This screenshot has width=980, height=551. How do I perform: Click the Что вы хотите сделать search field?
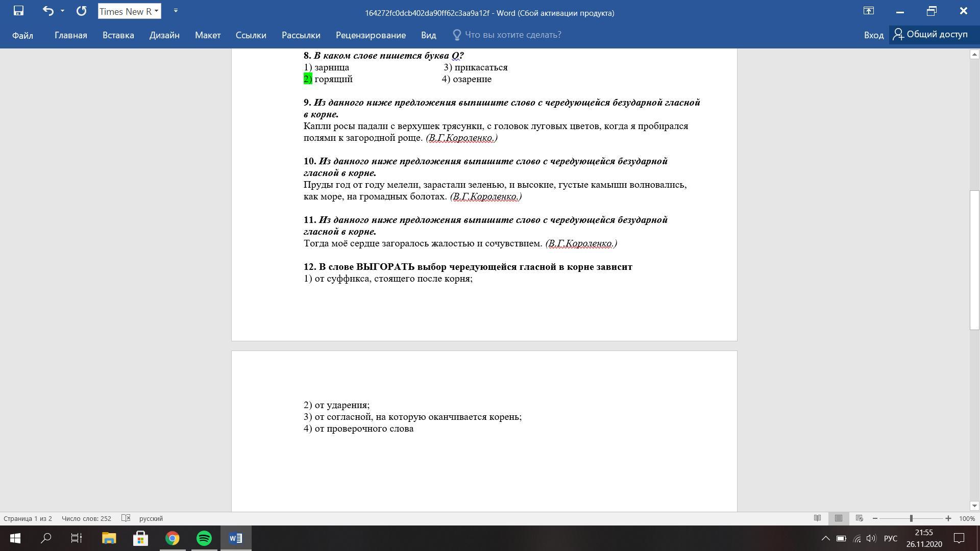(512, 35)
